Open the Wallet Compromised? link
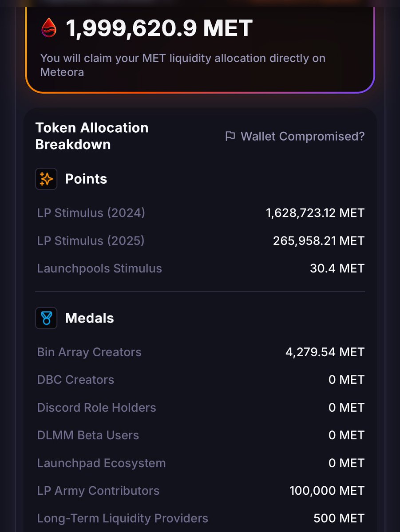This screenshot has width=400, height=532. pos(302,136)
